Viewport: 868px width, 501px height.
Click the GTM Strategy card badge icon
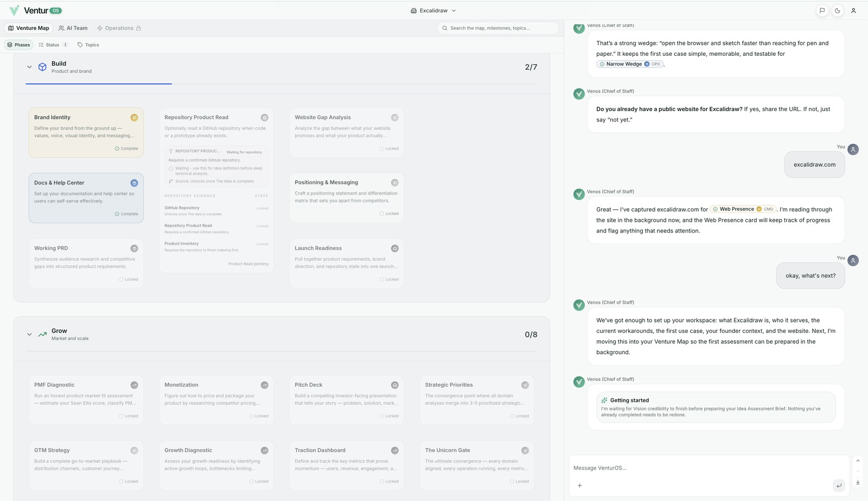(x=134, y=451)
